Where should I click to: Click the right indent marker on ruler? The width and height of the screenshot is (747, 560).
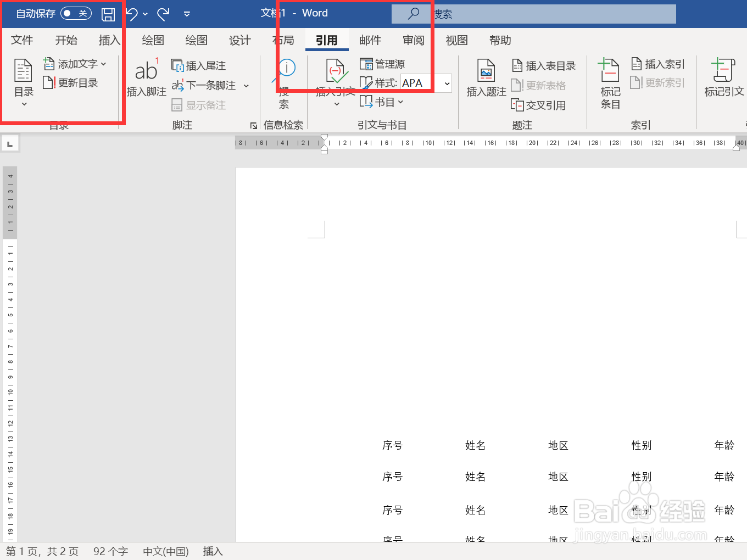point(736,147)
